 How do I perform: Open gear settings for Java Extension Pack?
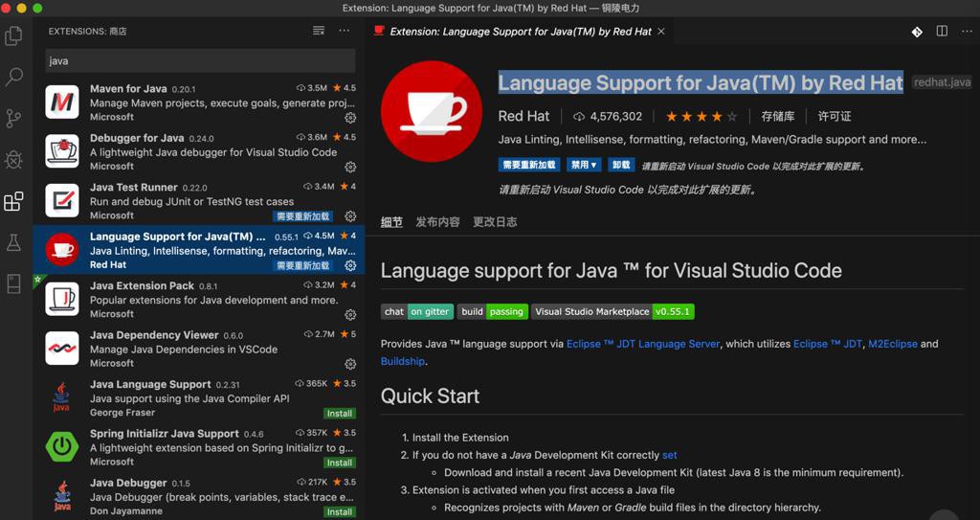click(350, 315)
